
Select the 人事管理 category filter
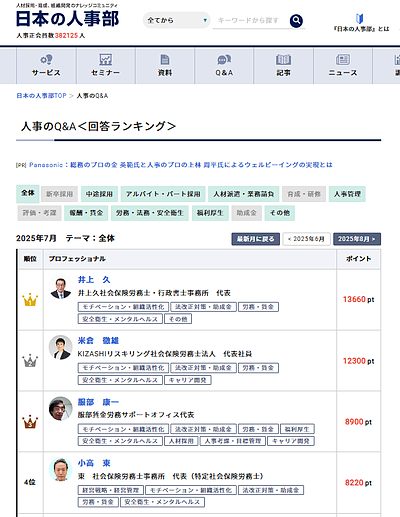click(x=347, y=194)
